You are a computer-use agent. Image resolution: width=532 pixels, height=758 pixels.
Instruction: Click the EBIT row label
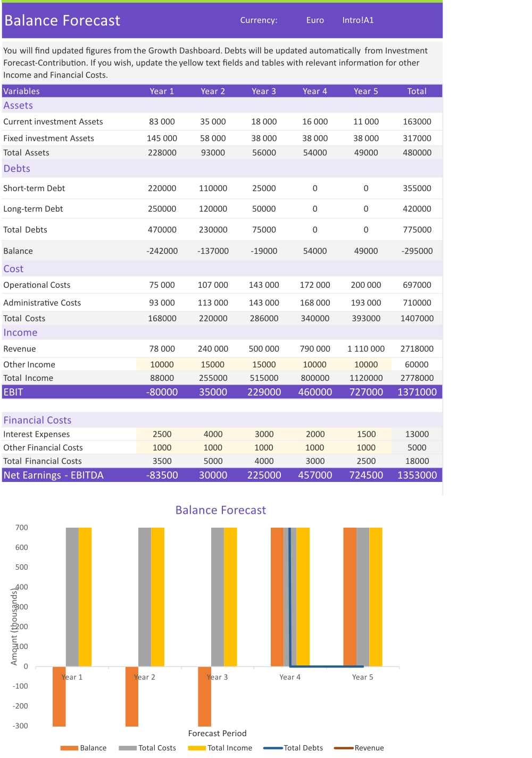[x=13, y=392]
